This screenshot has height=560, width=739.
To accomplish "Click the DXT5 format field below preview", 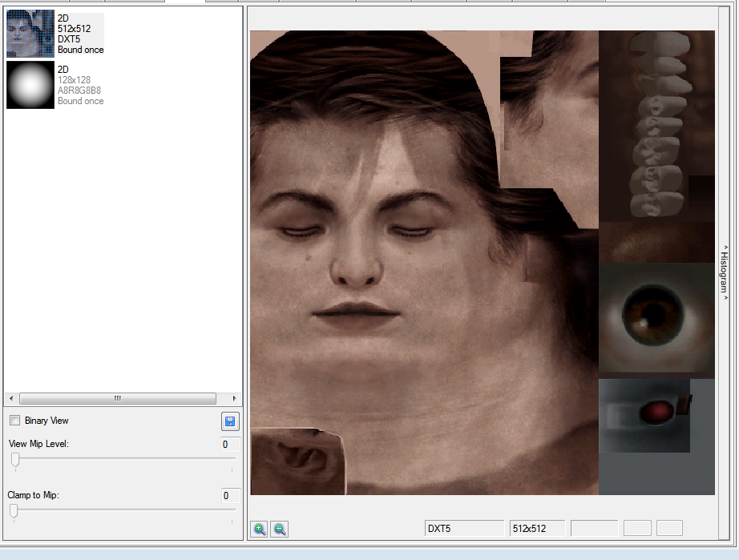I will pos(464,529).
